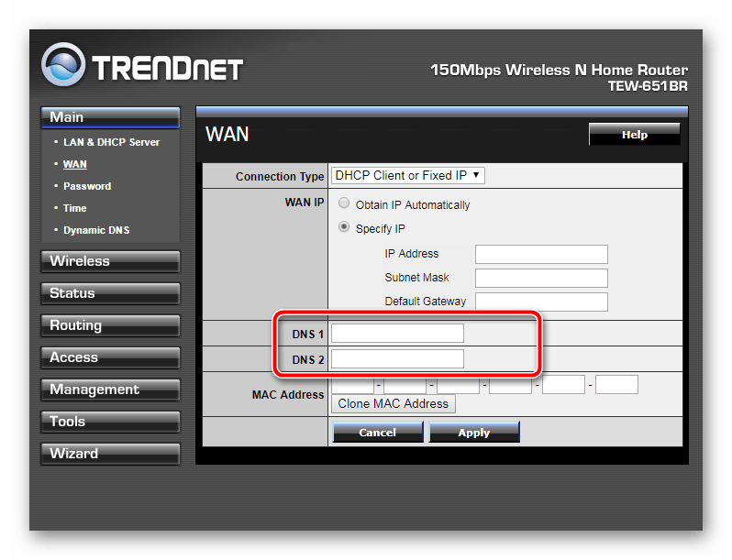Click the Help button

tap(634, 135)
